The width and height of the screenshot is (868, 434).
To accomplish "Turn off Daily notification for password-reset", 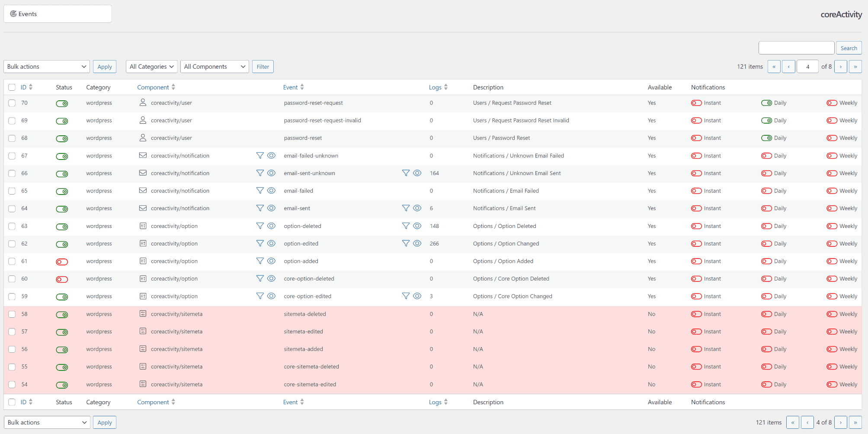I will (x=767, y=138).
